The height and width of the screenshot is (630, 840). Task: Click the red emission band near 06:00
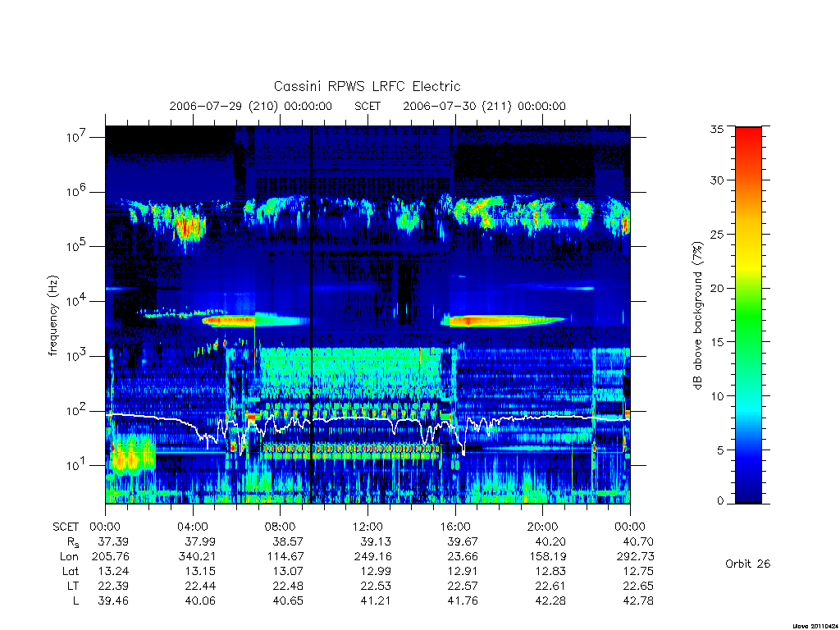pyautogui.click(x=230, y=322)
